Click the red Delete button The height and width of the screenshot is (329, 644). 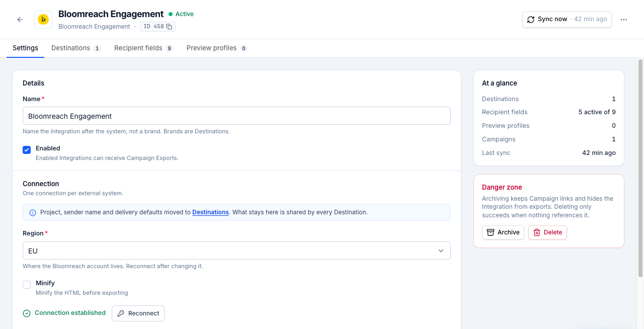pos(547,232)
